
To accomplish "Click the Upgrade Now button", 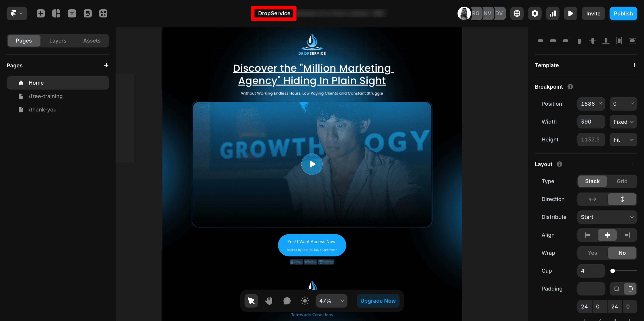I will click(x=378, y=301).
